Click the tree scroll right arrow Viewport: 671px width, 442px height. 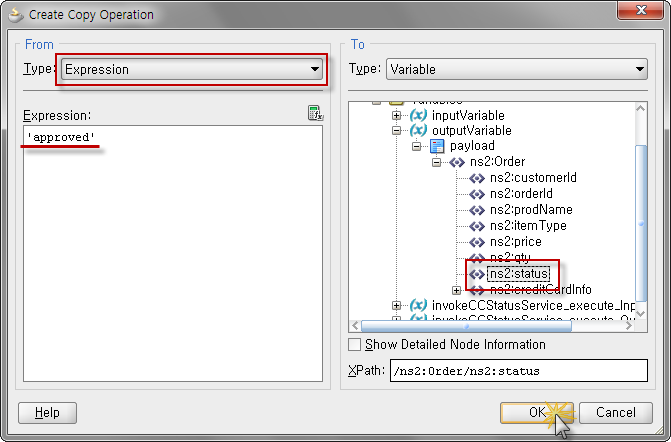point(629,326)
